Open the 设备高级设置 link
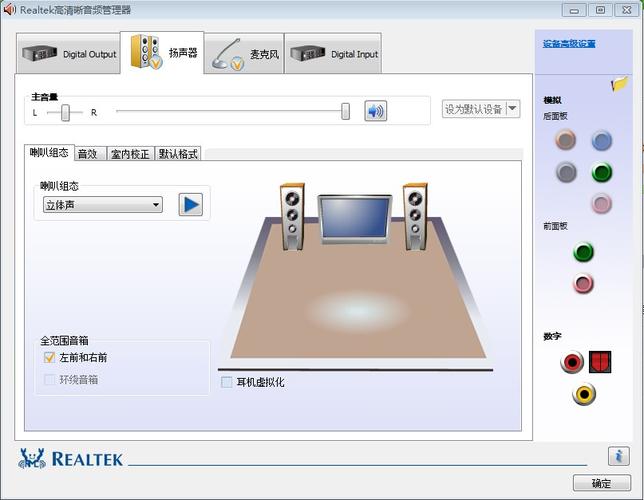644x500 pixels. tap(569, 44)
